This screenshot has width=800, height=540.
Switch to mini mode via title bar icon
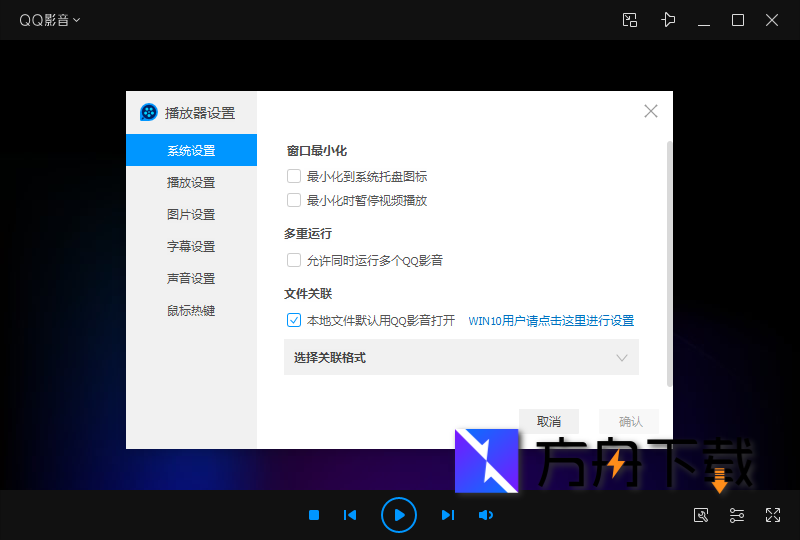(x=630, y=20)
